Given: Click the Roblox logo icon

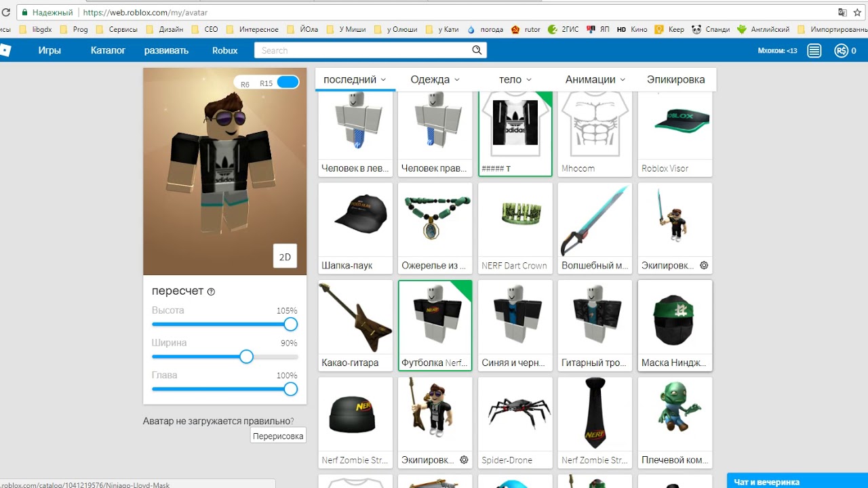Looking at the screenshot, I should [x=5, y=50].
